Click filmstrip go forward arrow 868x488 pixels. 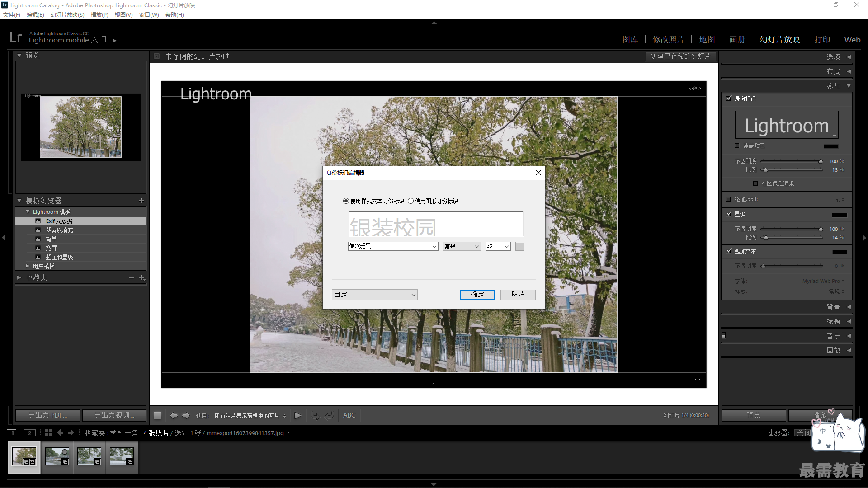71,433
